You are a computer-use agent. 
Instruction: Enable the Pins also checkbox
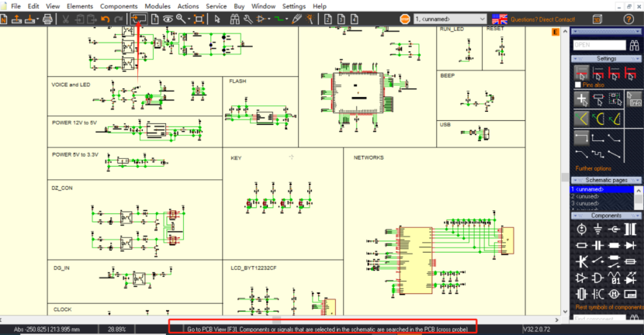pos(578,85)
